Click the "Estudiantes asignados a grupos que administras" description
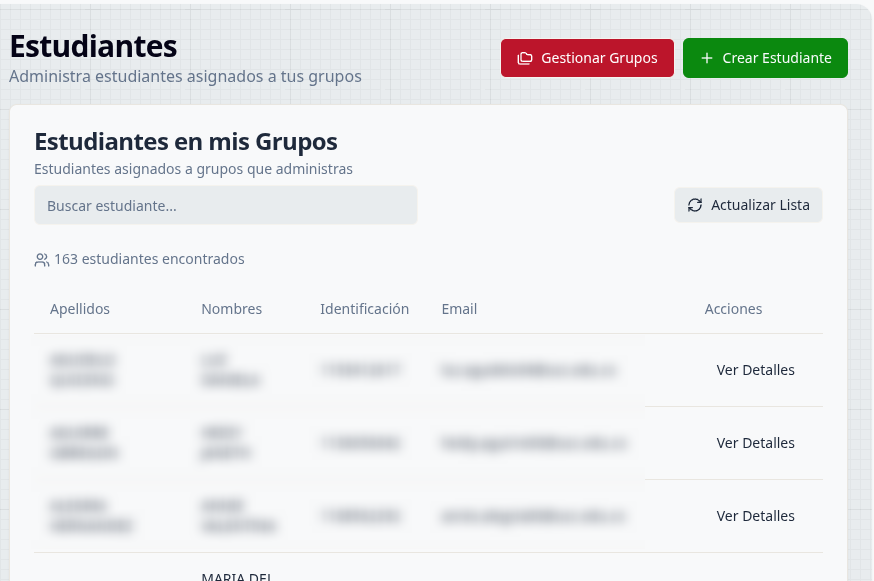This screenshot has height=581, width=874. click(x=193, y=169)
